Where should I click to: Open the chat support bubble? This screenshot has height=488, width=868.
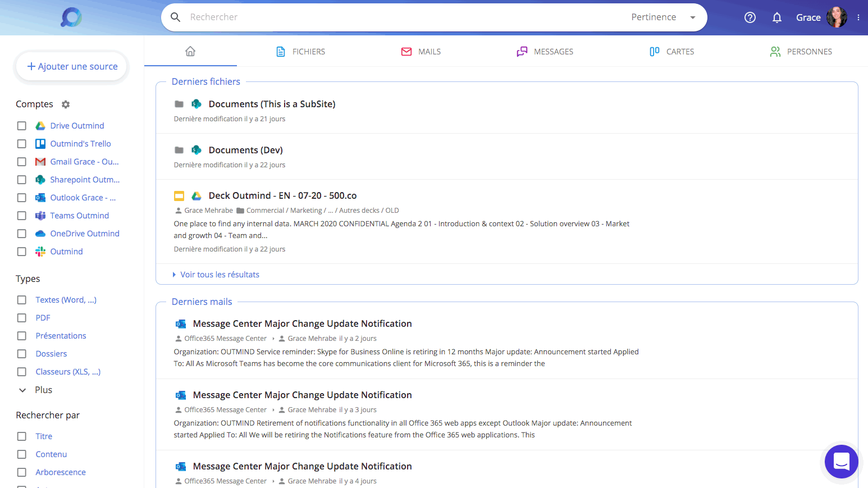pos(841,462)
